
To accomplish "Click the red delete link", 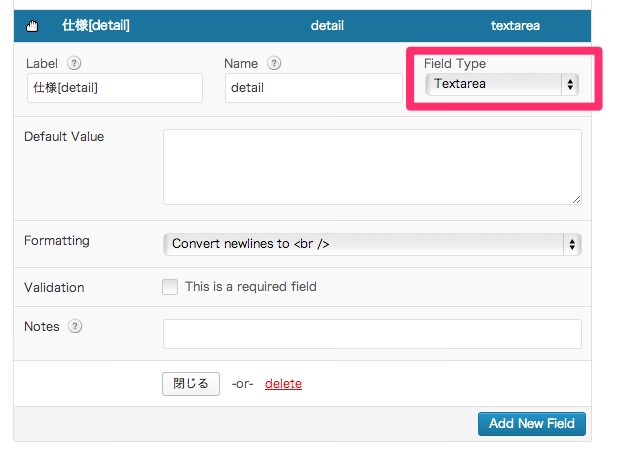I will point(283,384).
